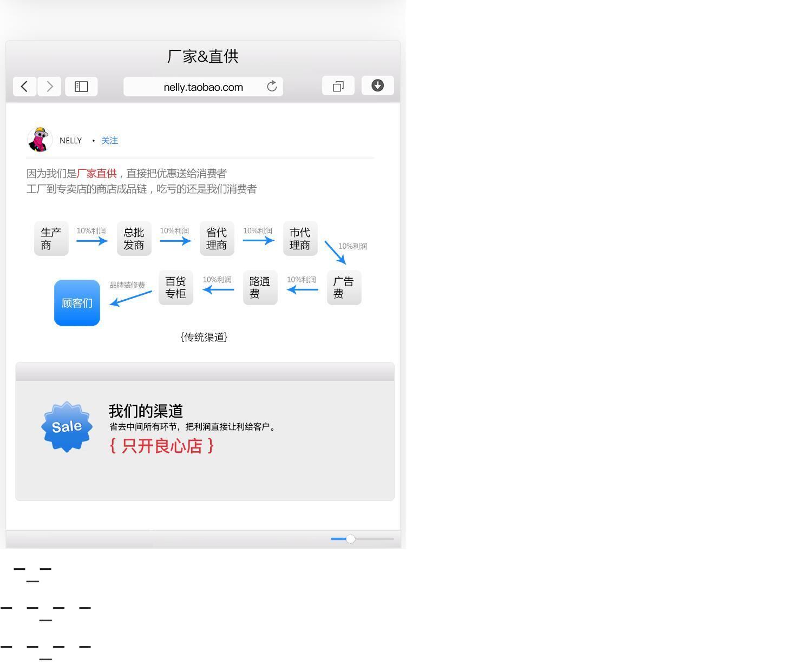Image resolution: width=812 pixels, height=666 pixels.
Task: Click the 厂家&直供 page title
Action: (x=203, y=56)
